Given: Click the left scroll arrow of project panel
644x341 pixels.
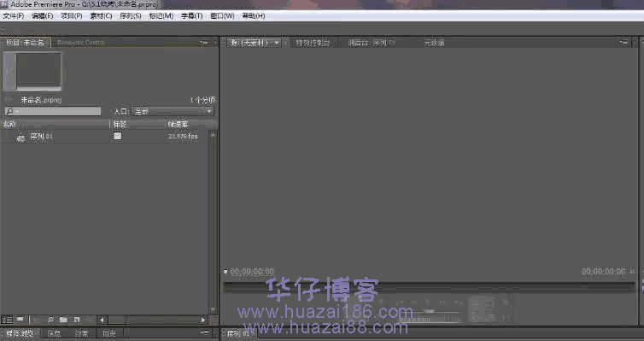Looking at the screenshot, I should click(x=102, y=320).
